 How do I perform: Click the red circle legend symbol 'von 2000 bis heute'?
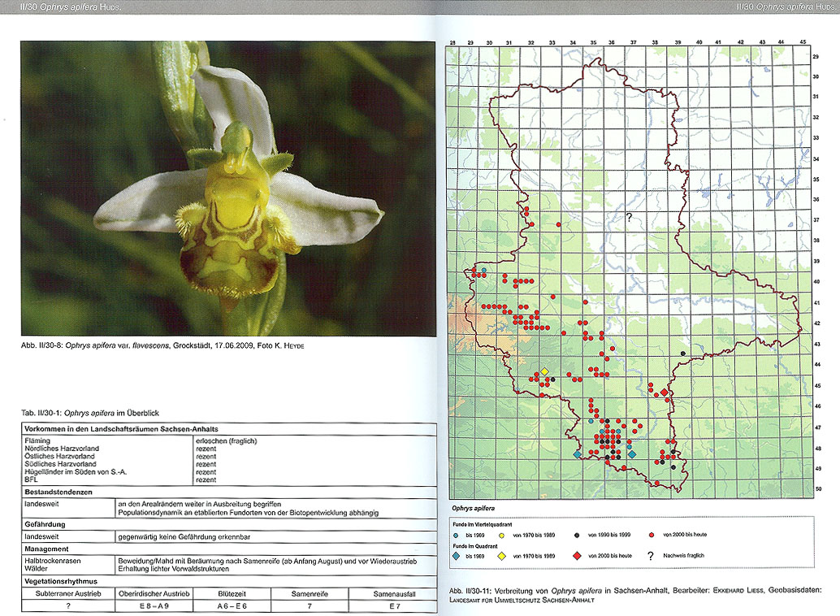[x=652, y=535]
